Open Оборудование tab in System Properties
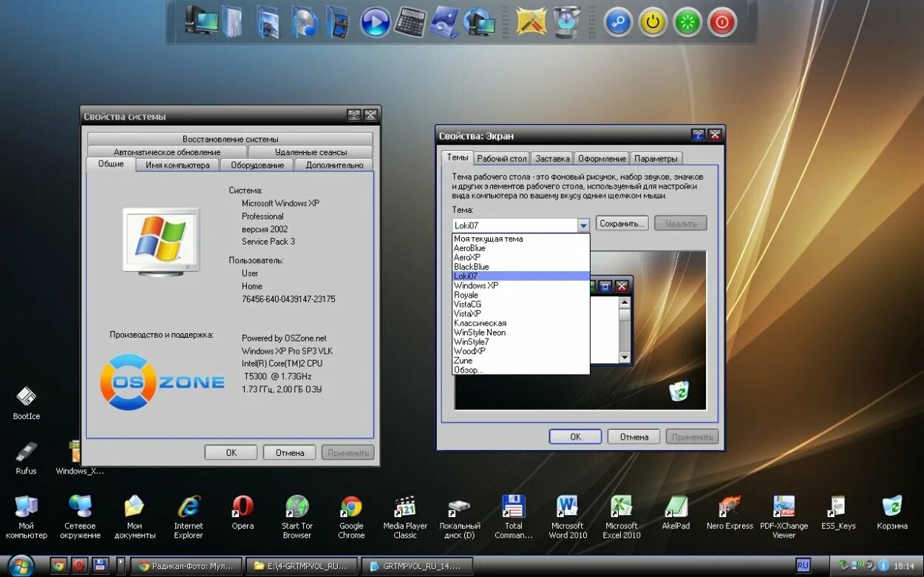The image size is (924, 577). pyautogui.click(x=257, y=165)
